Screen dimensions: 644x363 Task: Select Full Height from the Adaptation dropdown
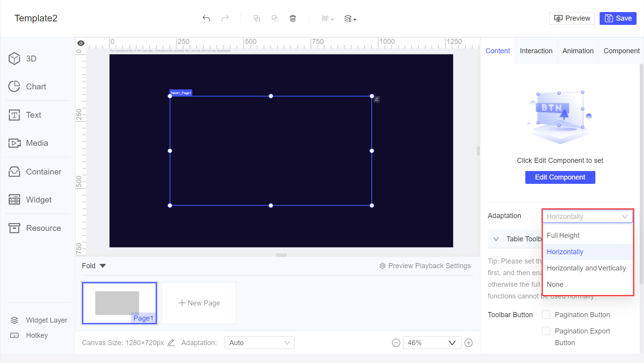tap(563, 236)
